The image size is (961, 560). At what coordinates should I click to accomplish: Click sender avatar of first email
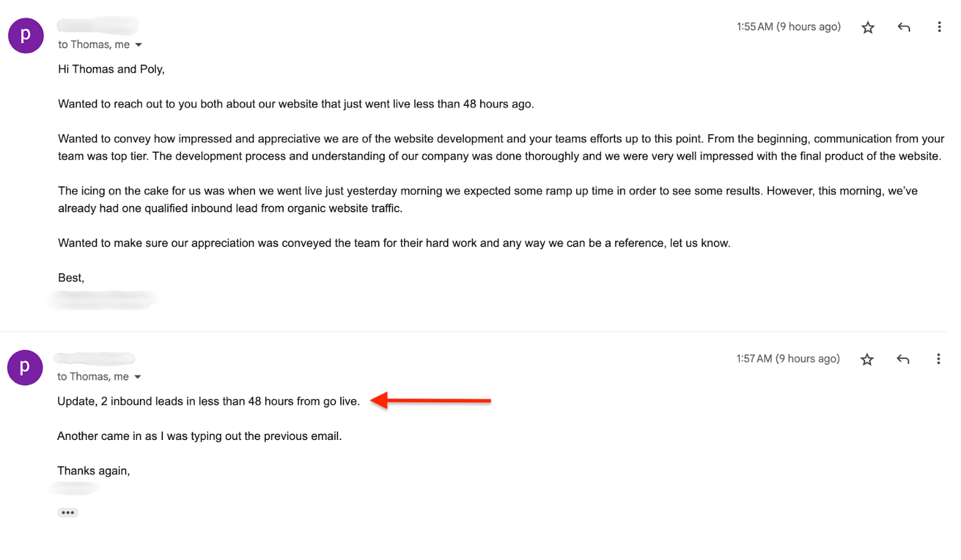[26, 35]
